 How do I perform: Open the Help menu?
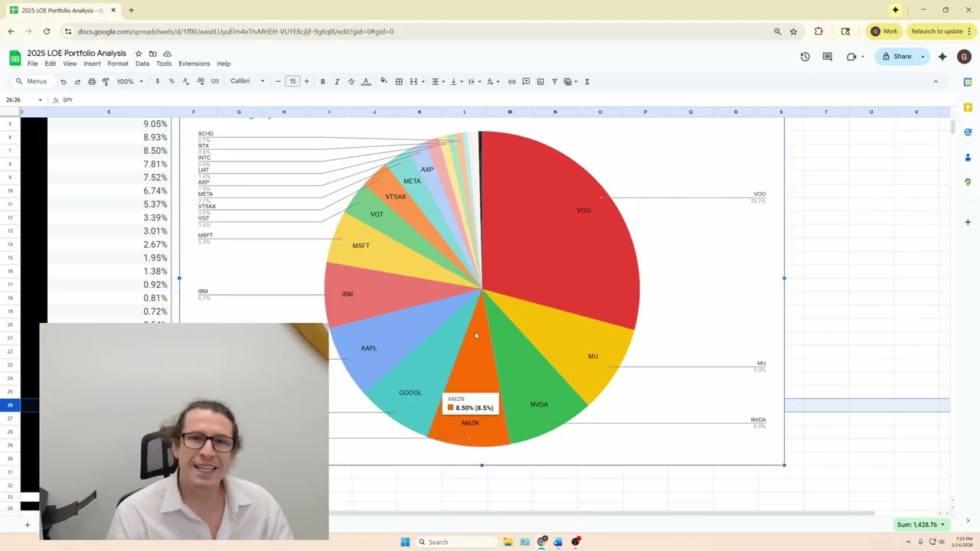(224, 64)
